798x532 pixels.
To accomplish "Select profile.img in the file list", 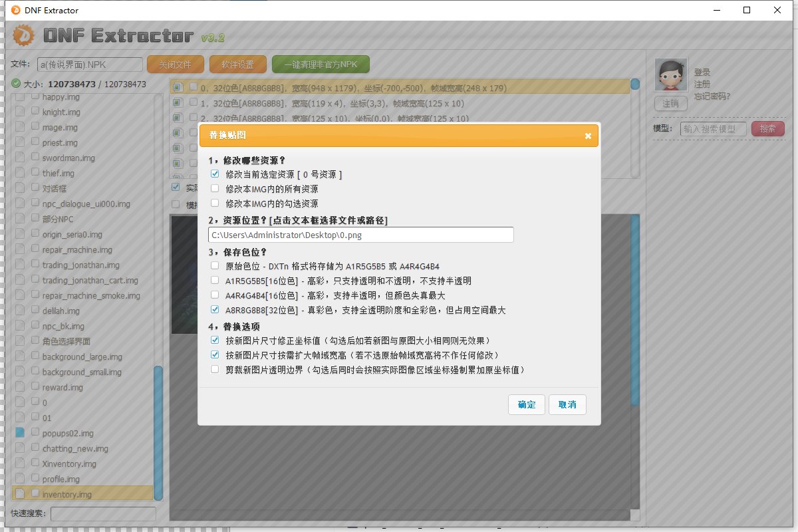I will point(82,479).
